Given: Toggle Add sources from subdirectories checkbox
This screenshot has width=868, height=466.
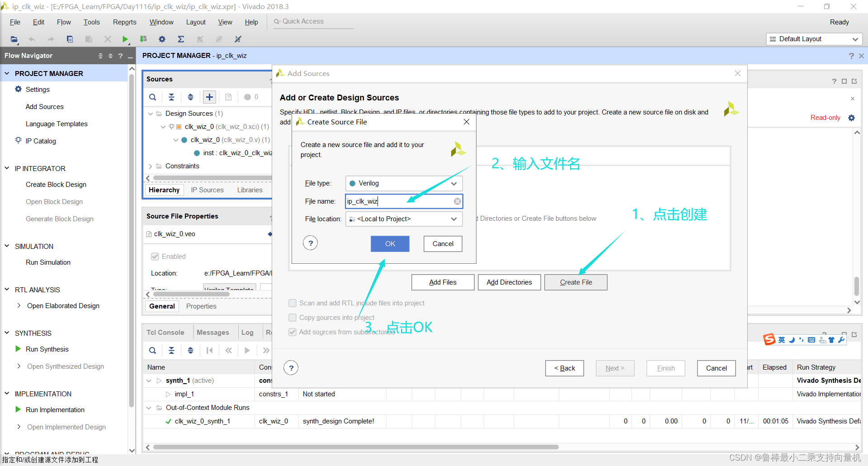Looking at the screenshot, I should (292, 332).
